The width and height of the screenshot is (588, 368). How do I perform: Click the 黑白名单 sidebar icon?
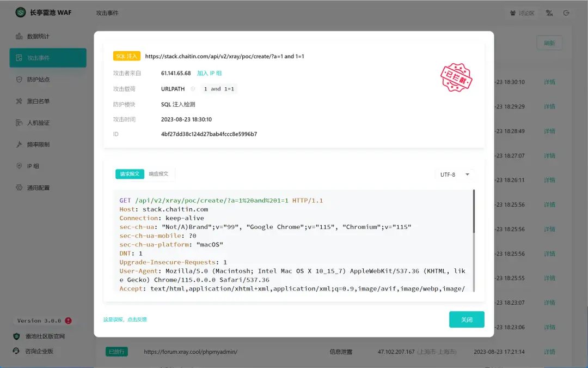(x=19, y=101)
